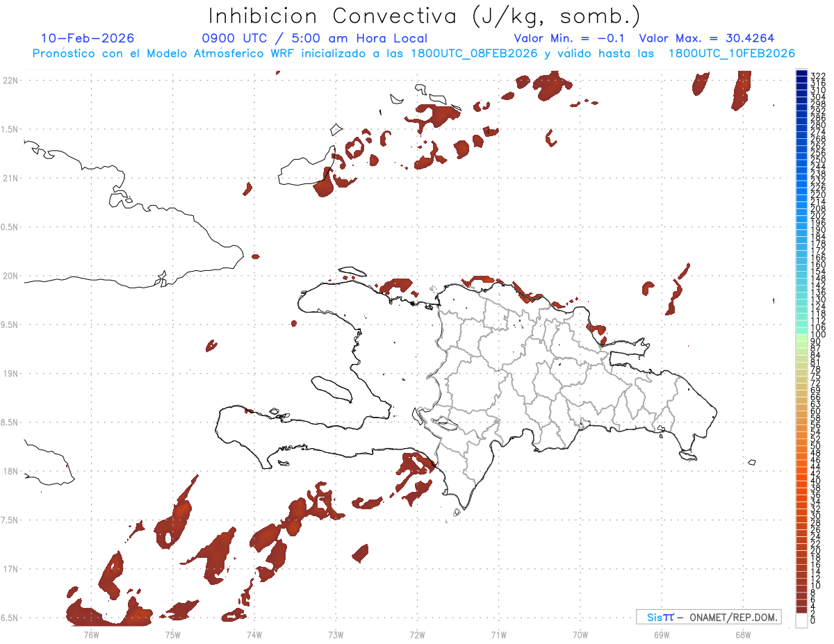This screenshot has width=834, height=644.
Task: Click the 21N latitude label
Action: (10, 179)
